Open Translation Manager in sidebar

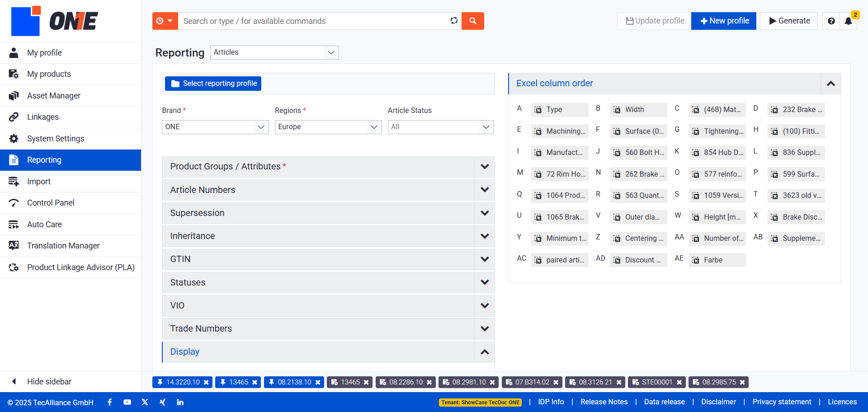click(71, 246)
